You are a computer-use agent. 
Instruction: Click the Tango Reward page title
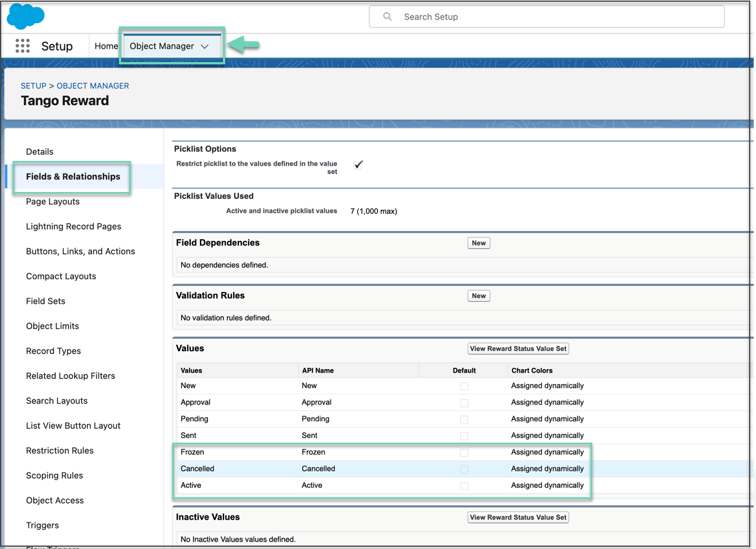(65, 101)
